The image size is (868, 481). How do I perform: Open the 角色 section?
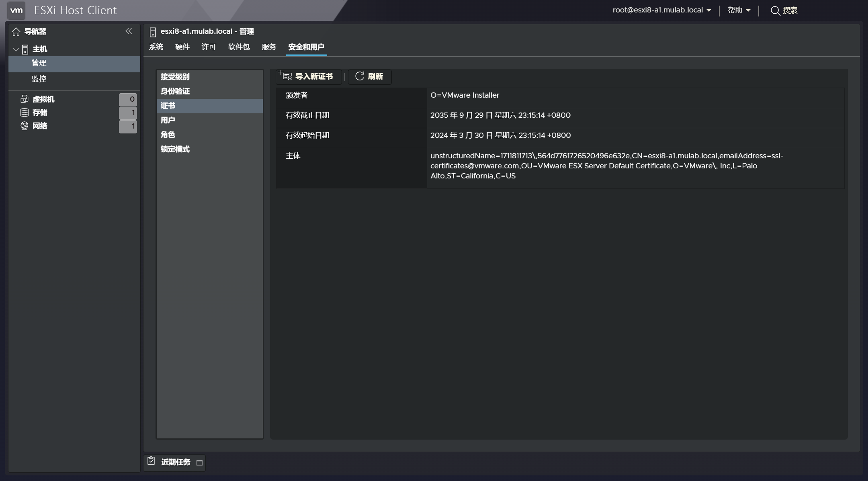(210, 135)
